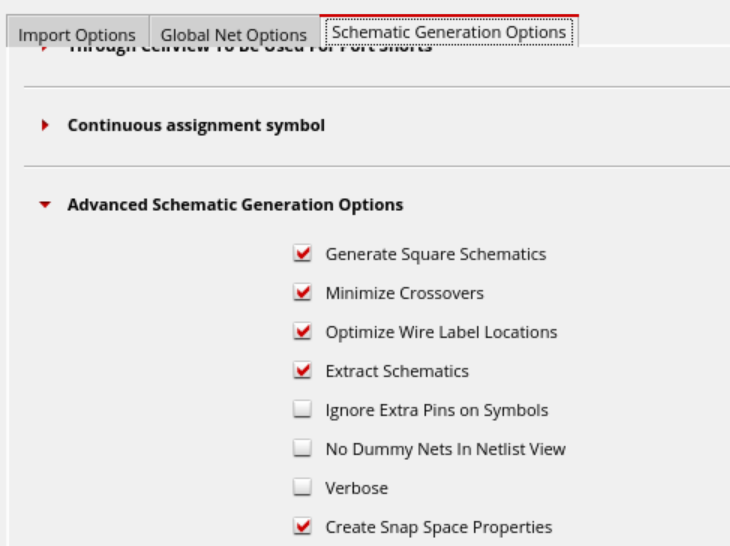
Task: Click the partially hidden Port Shorts section heading
Action: 250,49
